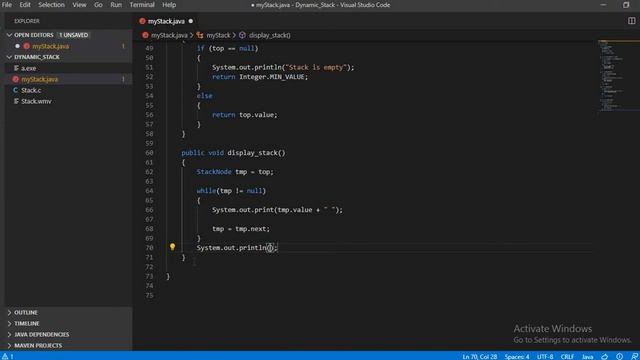
Task: Click the Java file icon on editor tab
Action: tap(142, 21)
